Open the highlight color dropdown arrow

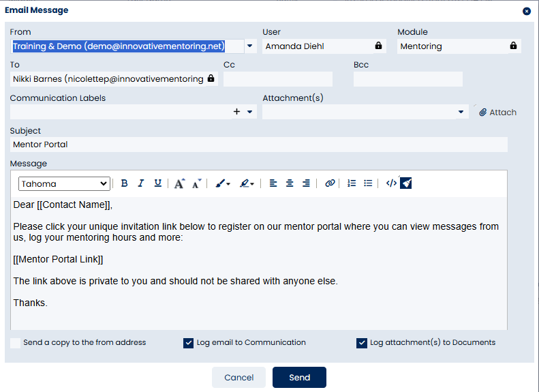tap(252, 184)
